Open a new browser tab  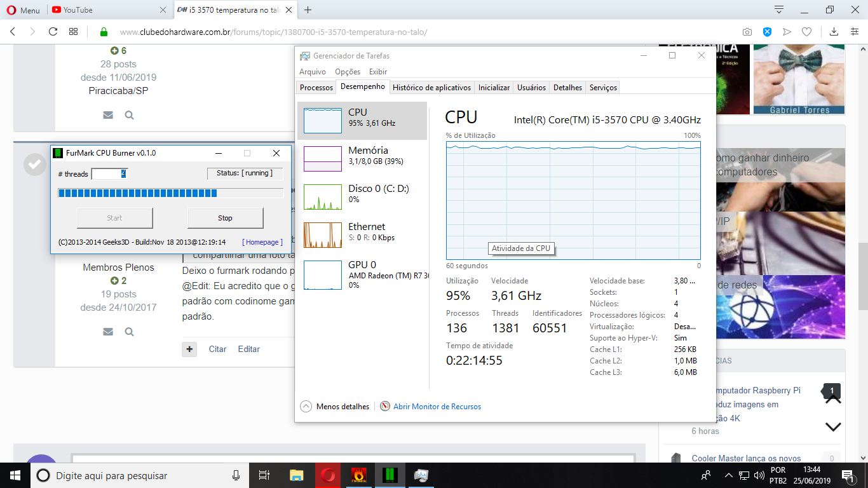(x=308, y=10)
